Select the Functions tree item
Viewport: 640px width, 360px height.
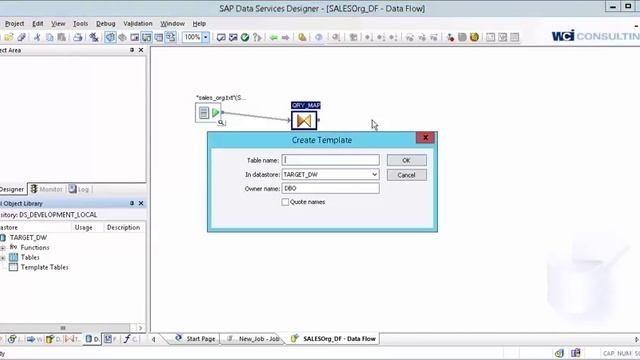35,248
